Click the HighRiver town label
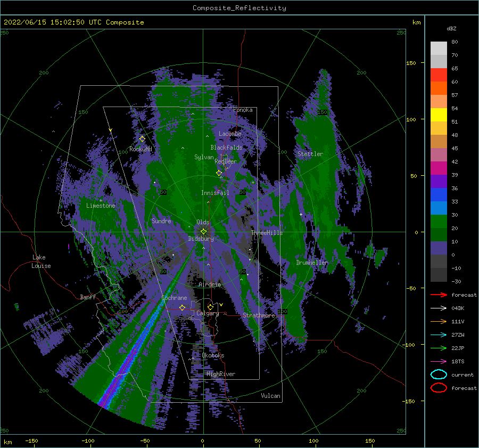 pos(221,374)
